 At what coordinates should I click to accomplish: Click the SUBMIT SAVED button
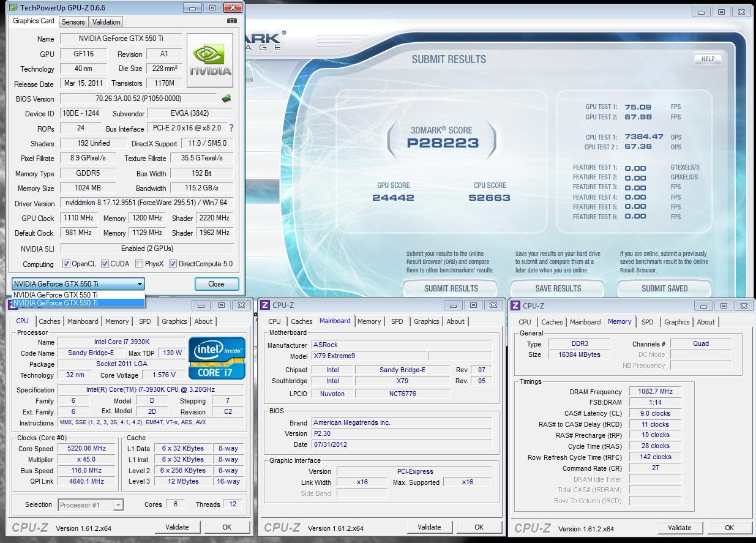tap(664, 288)
